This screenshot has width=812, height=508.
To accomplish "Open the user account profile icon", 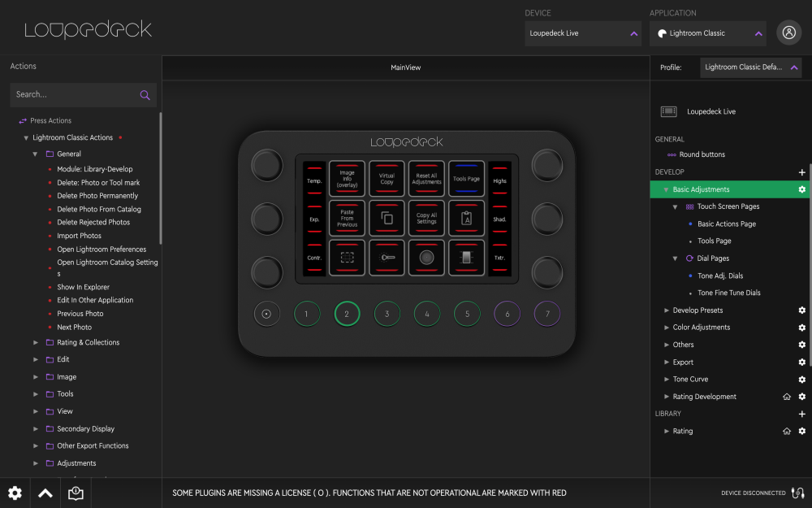I will pos(788,33).
